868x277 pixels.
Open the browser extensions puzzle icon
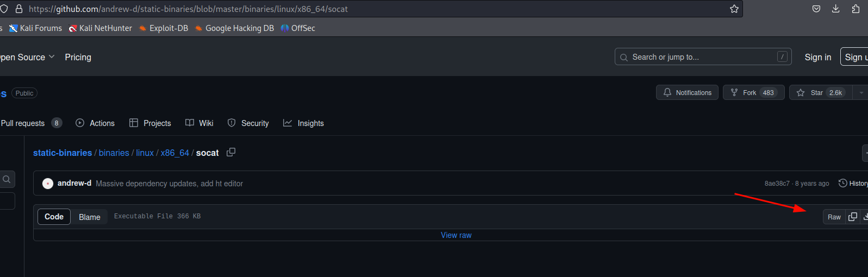tap(856, 9)
